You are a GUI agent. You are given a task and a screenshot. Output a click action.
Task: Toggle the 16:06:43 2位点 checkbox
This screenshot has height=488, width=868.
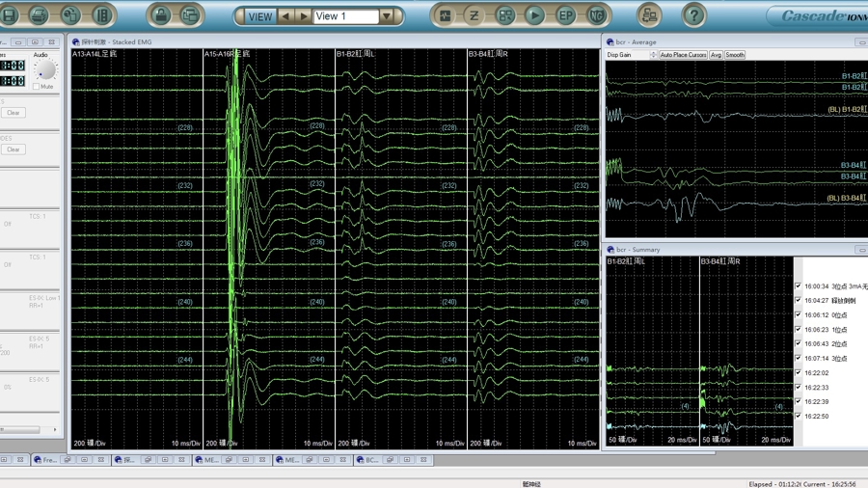pos(798,343)
